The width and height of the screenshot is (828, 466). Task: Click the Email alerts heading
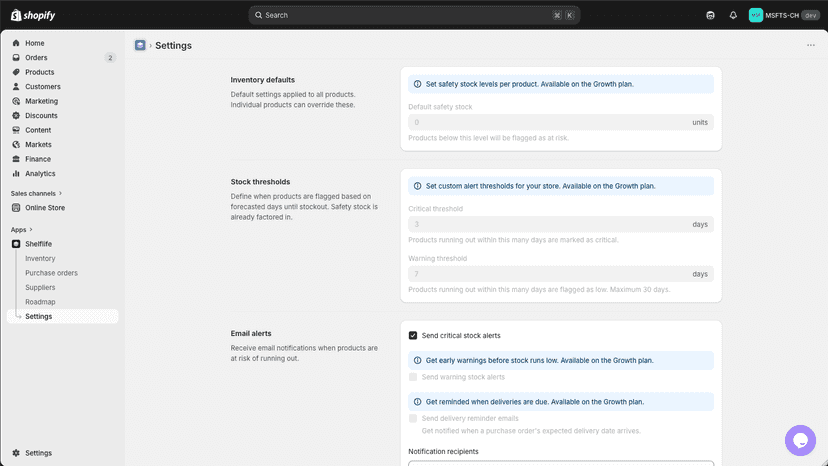pos(251,333)
